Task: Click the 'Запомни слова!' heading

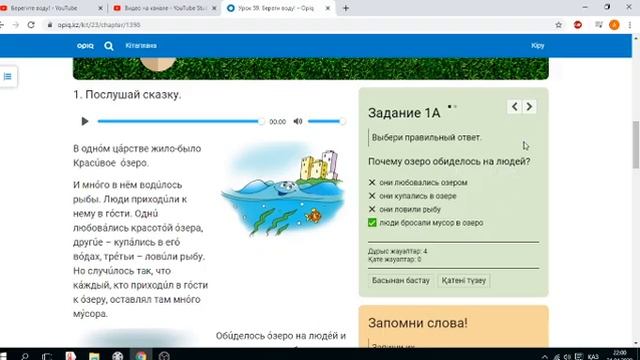Action: click(x=418, y=323)
